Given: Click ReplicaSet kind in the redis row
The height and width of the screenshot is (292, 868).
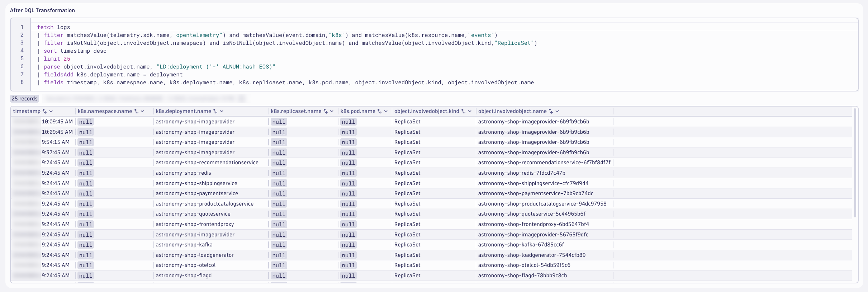Looking at the screenshot, I should tap(407, 173).
